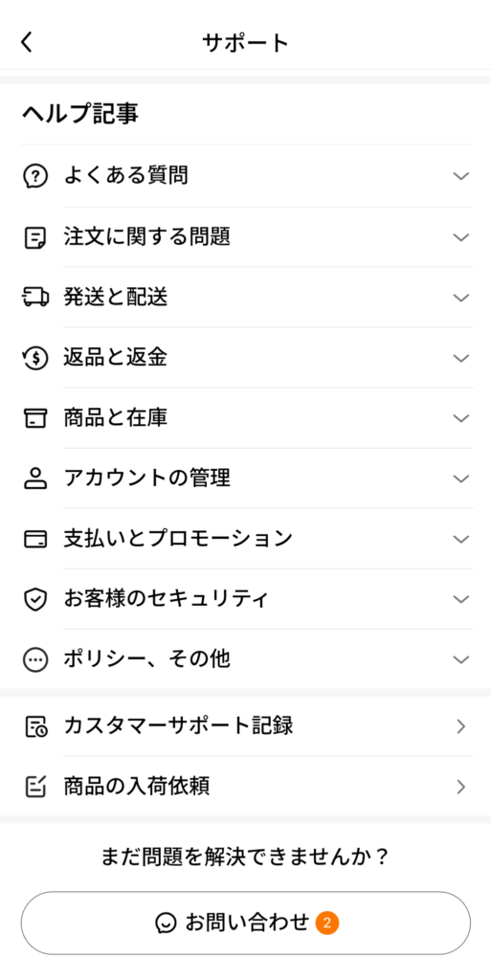This screenshot has height=980, width=491.
Task: Expand the よくある質問 chevron
Action: pos(461,176)
